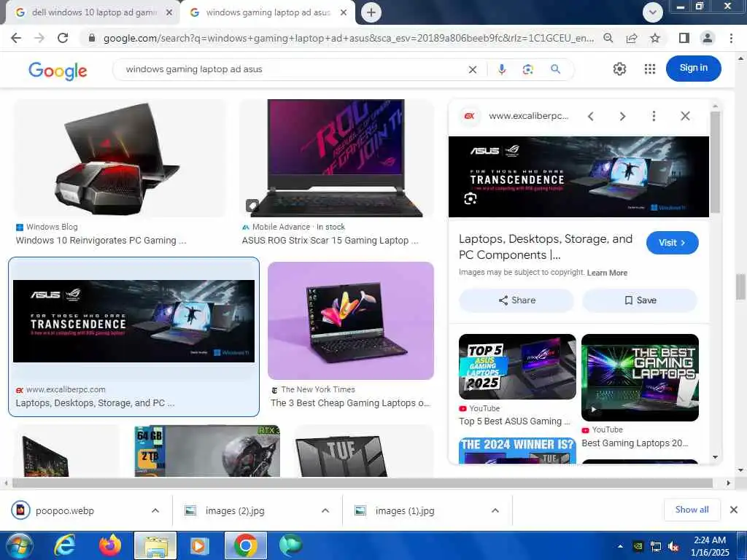Zoom icon in address bar
The width and height of the screenshot is (747, 560).
[x=608, y=38]
